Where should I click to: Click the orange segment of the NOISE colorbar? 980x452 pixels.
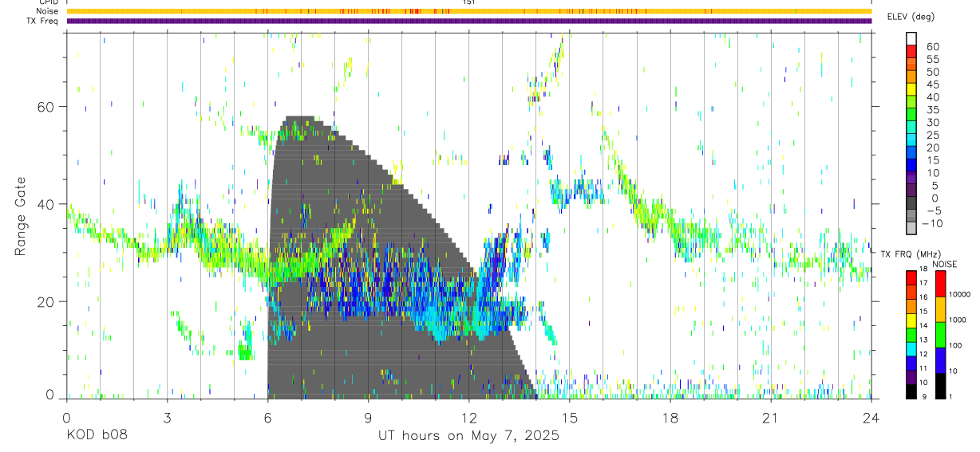click(x=940, y=309)
